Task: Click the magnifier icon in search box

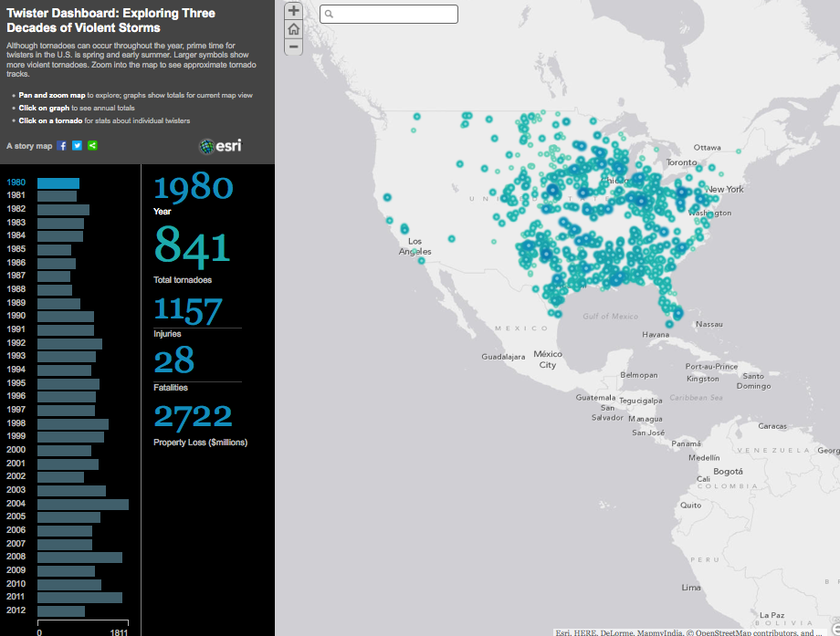Action: click(x=330, y=15)
